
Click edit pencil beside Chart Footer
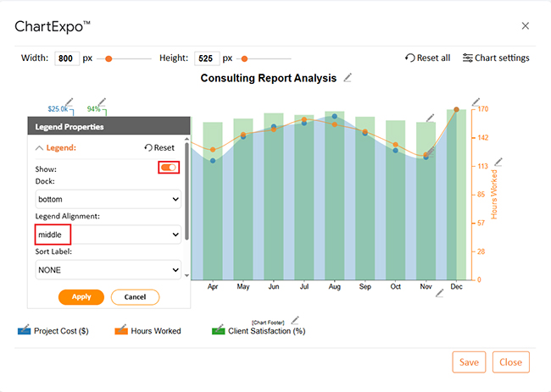pos(295,320)
